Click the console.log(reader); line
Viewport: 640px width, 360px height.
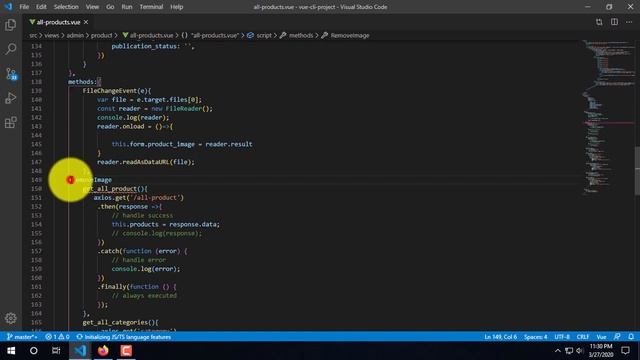tap(133, 118)
